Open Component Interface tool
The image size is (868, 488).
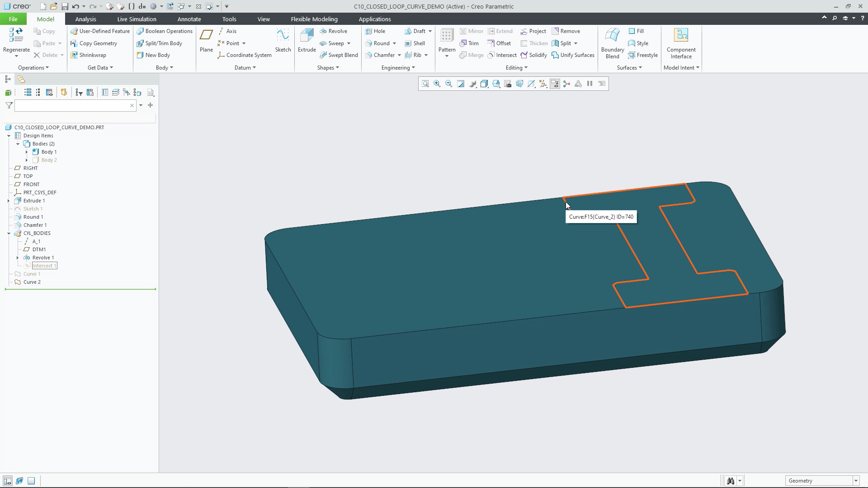coord(681,43)
